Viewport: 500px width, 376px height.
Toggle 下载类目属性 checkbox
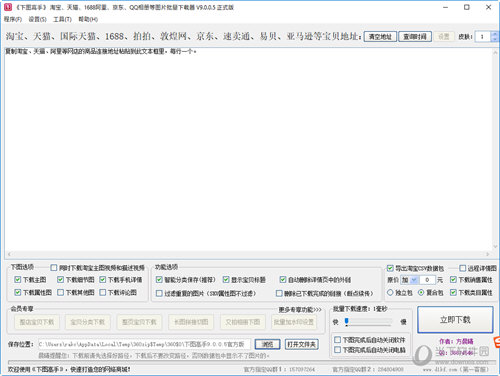453,292
